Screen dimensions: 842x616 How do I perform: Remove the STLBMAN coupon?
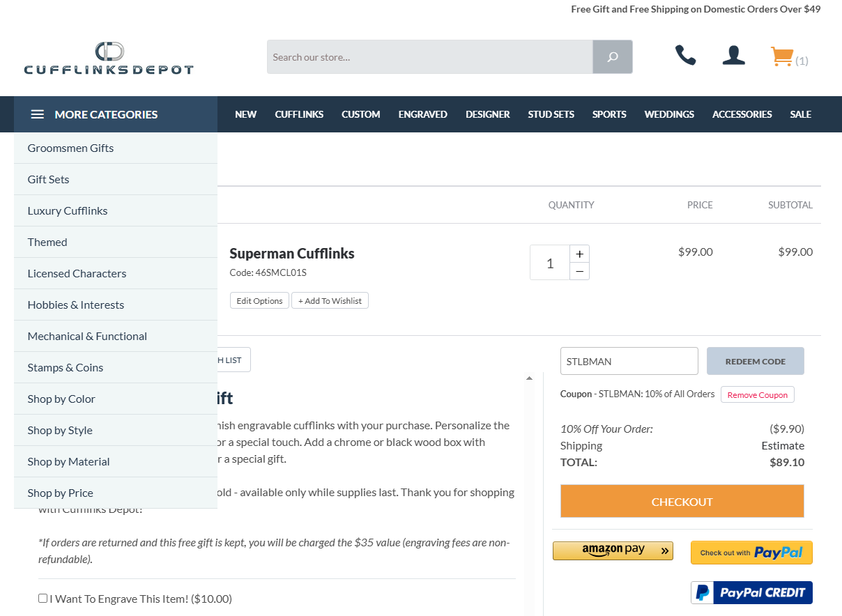click(758, 394)
